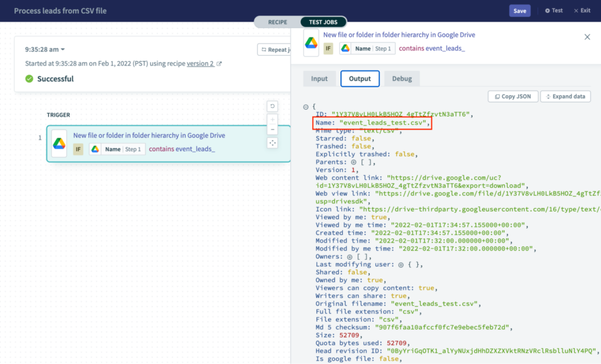The image size is (601, 364).
Task: Click the reset view icon above the zoom controls
Action: (271, 106)
